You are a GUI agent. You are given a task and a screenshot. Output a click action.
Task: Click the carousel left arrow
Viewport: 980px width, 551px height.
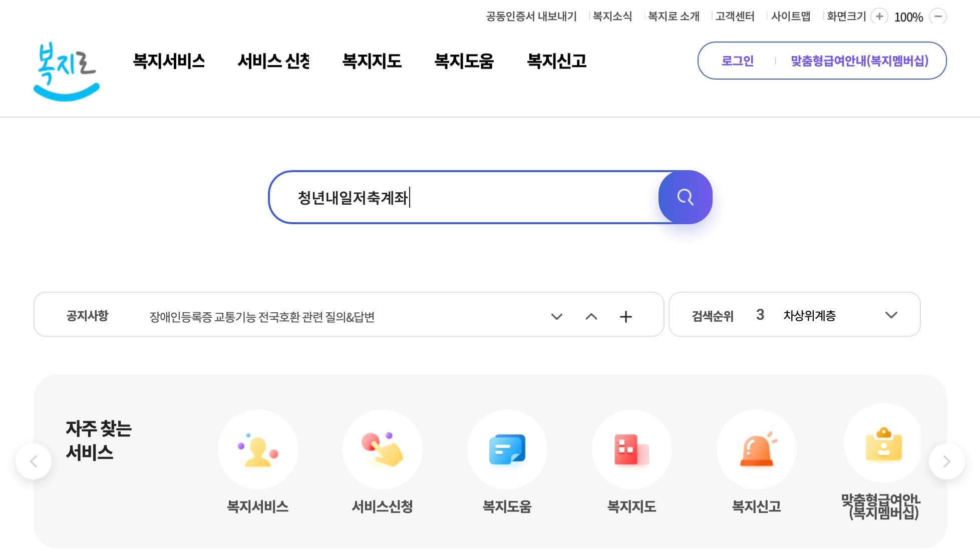(33, 461)
